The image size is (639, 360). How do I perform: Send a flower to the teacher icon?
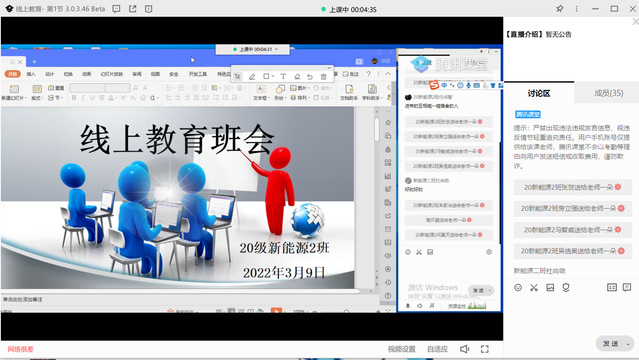(566, 287)
